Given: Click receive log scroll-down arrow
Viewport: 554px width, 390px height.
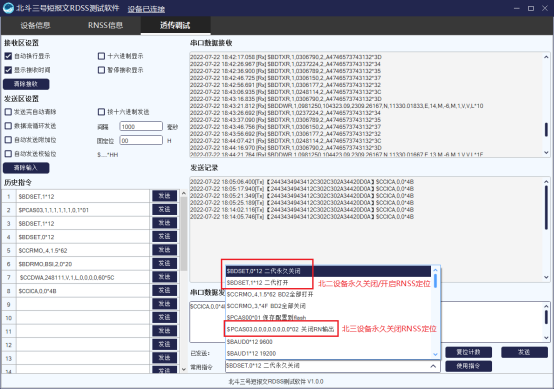Looking at the screenshot, I should (x=546, y=153).
